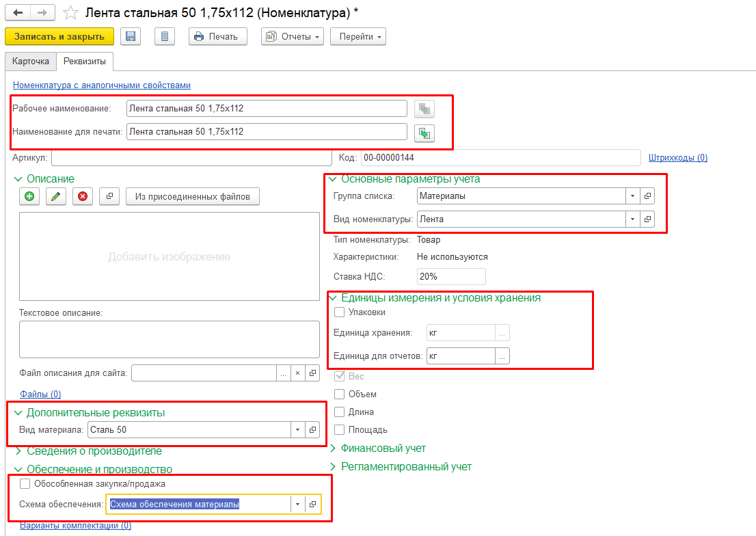This screenshot has height=536, width=756.
Task: Open Номенклатура с аналогичными свойствами link
Action: point(102,85)
